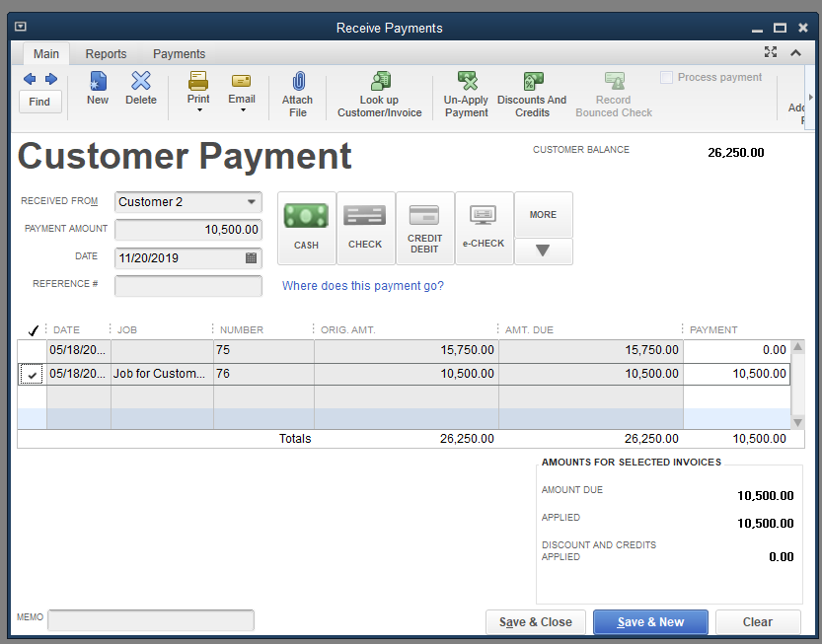Viewport: 822px width, 644px height.
Task: Expand MORE payment methods arrow
Action: tap(543, 250)
